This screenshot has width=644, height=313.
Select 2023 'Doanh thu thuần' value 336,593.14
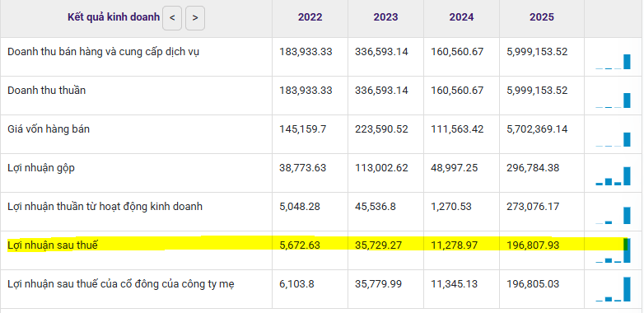coord(381,91)
